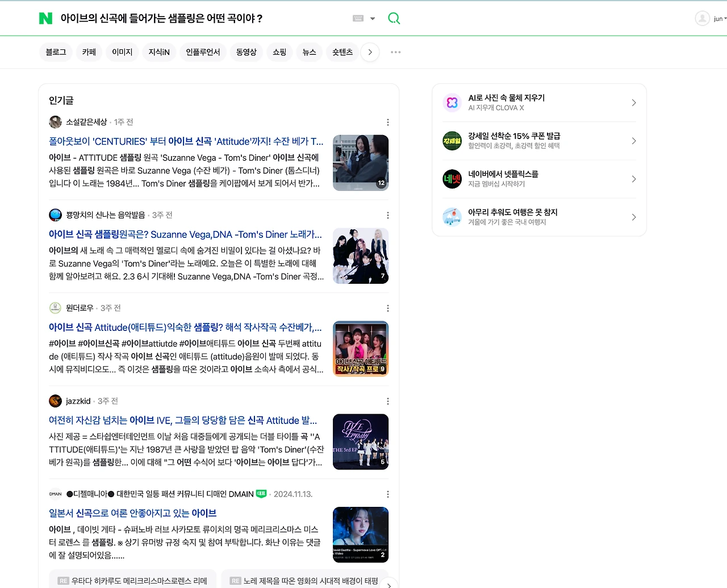727x588 pixels.
Task: Click the winter travel promotion icon
Action: point(452,217)
